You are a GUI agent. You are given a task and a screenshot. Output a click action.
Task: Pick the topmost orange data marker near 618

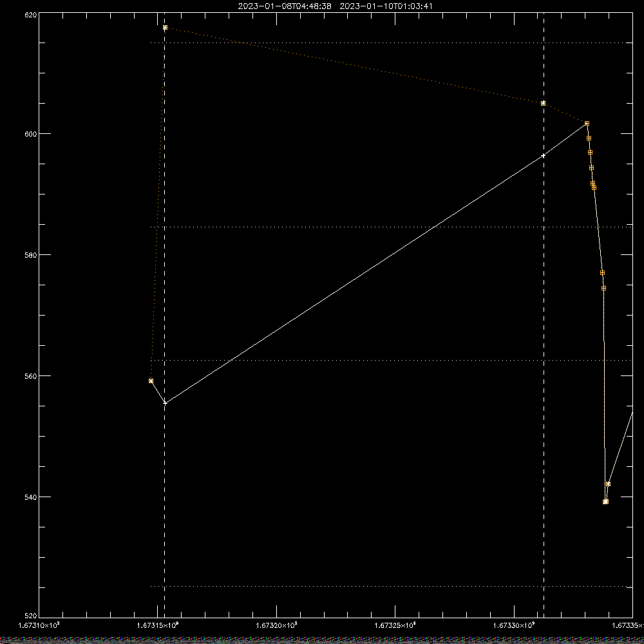(x=165, y=28)
